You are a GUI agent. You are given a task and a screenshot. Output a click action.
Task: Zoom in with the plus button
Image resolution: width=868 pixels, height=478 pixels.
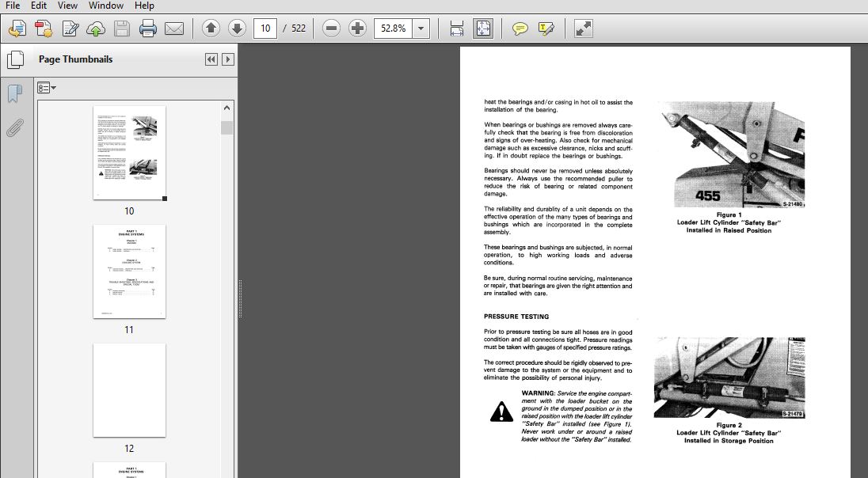[358, 28]
